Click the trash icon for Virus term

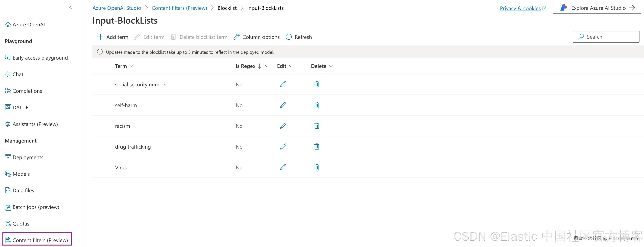pyautogui.click(x=316, y=167)
